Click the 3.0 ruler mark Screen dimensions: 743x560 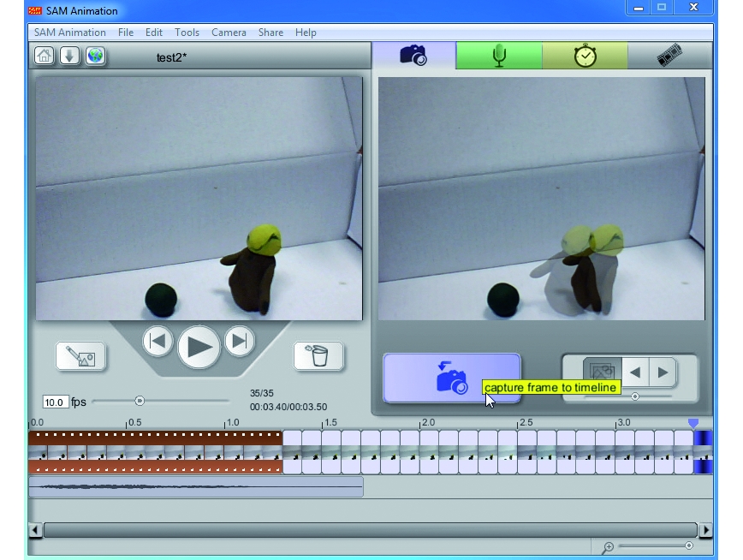coord(623,422)
